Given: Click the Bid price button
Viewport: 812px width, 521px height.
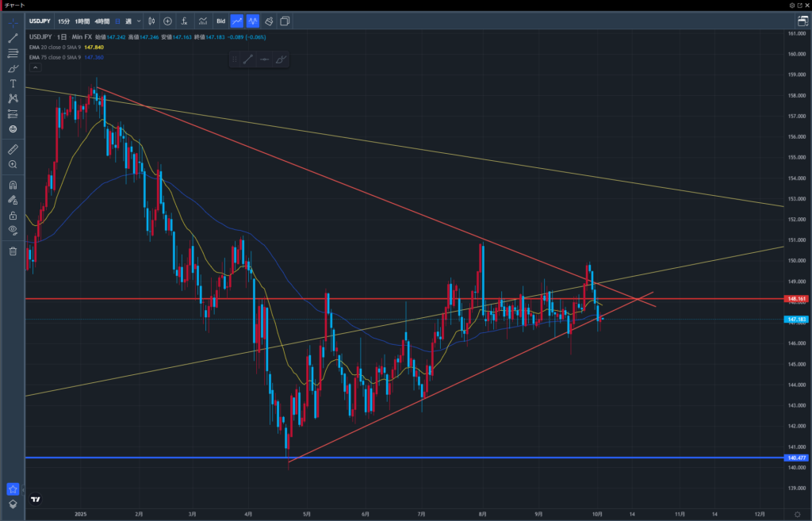Looking at the screenshot, I should [221, 21].
